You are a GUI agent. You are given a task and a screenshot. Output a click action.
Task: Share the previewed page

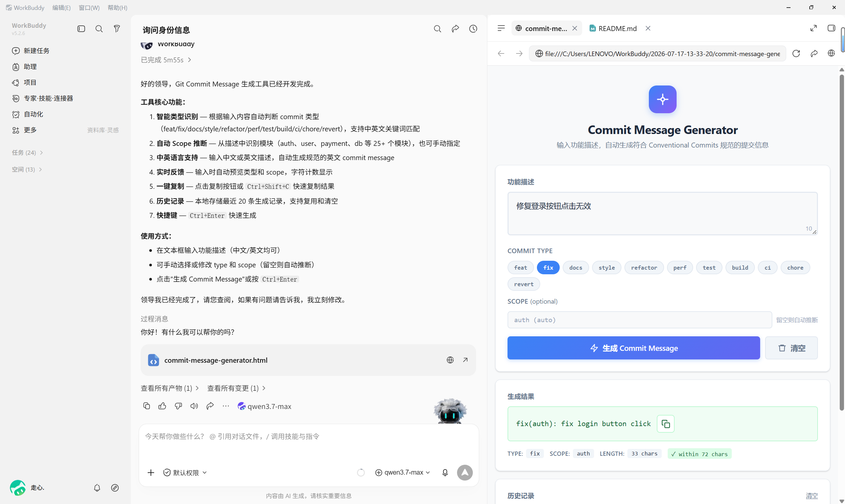point(814,54)
